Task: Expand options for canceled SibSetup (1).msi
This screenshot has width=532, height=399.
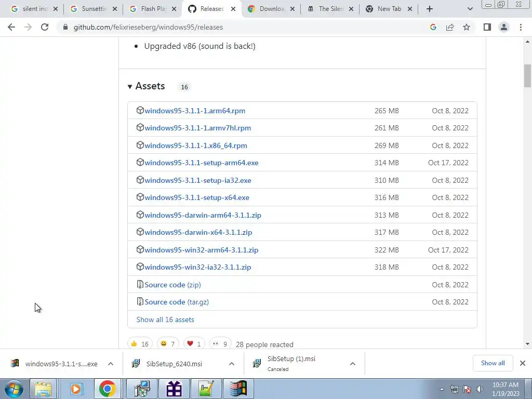Action: pyautogui.click(x=353, y=364)
